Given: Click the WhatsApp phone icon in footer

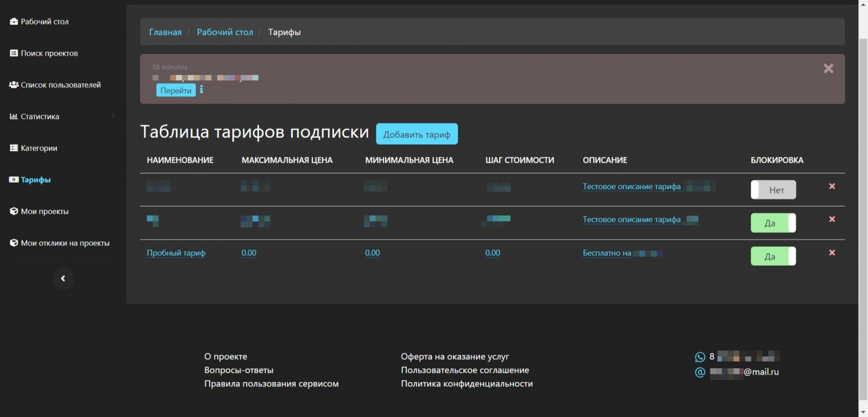Looking at the screenshot, I should (700, 357).
